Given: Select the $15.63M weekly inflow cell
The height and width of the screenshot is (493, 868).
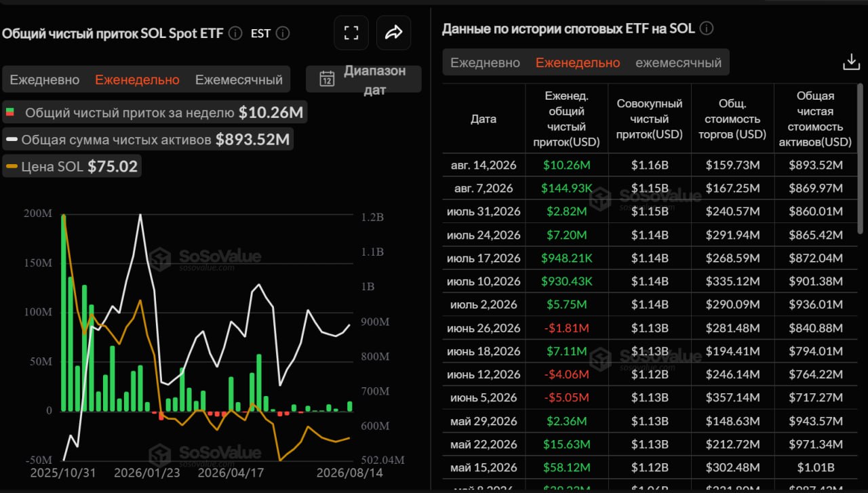Looking at the screenshot, I should pyautogui.click(x=566, y=444).
